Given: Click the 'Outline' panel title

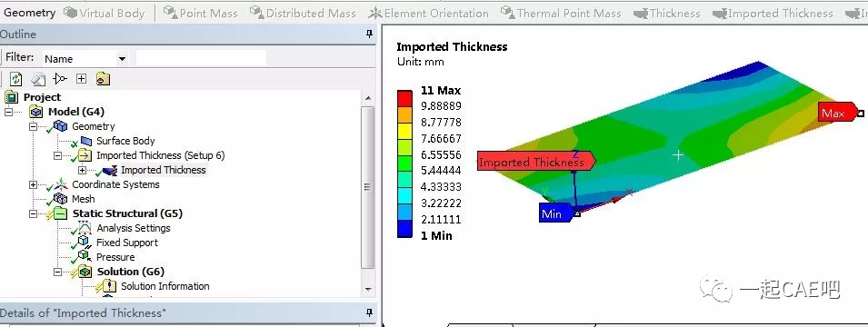Looking at the screenshot, I should (x=17, y=35).
